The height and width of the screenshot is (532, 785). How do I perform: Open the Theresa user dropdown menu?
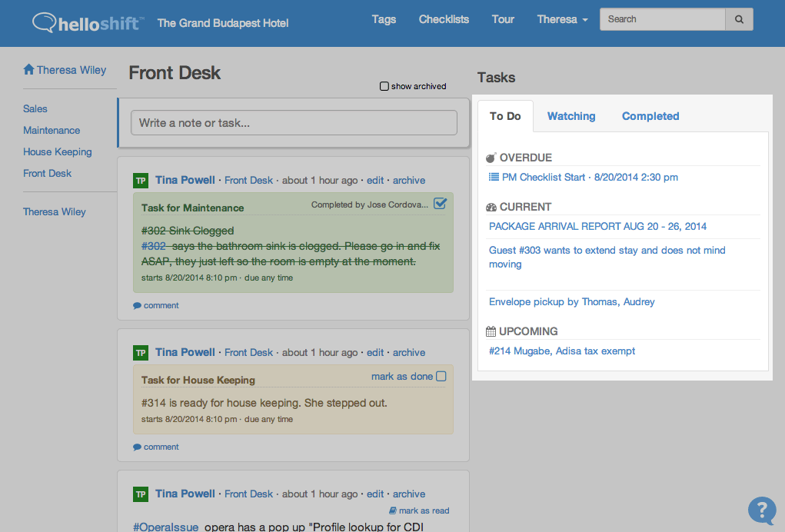coord(562,19)
